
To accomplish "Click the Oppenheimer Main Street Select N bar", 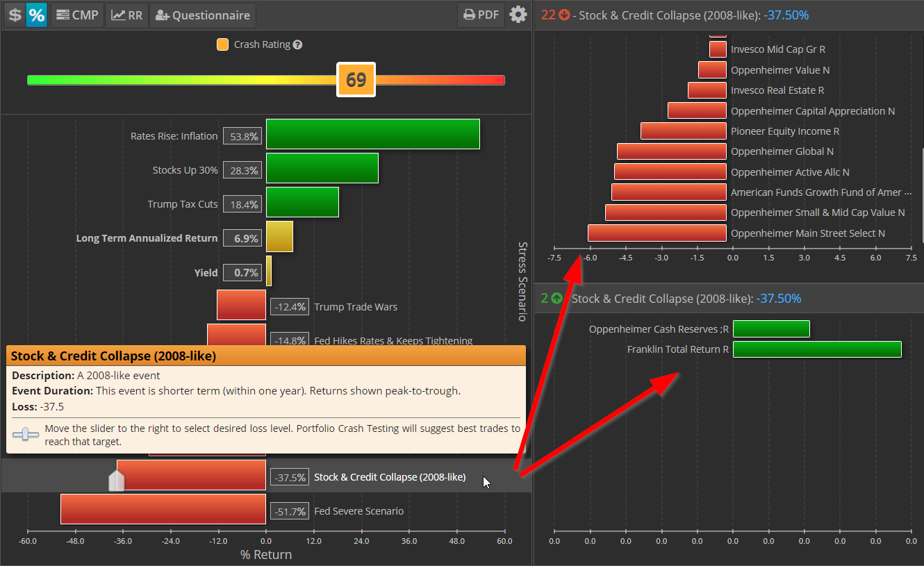I will 657,233.
